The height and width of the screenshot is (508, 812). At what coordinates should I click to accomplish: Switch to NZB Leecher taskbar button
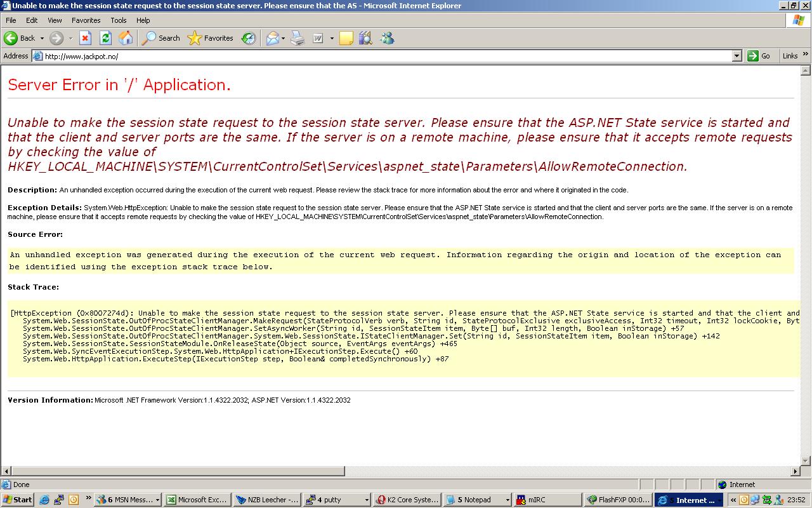267,500
